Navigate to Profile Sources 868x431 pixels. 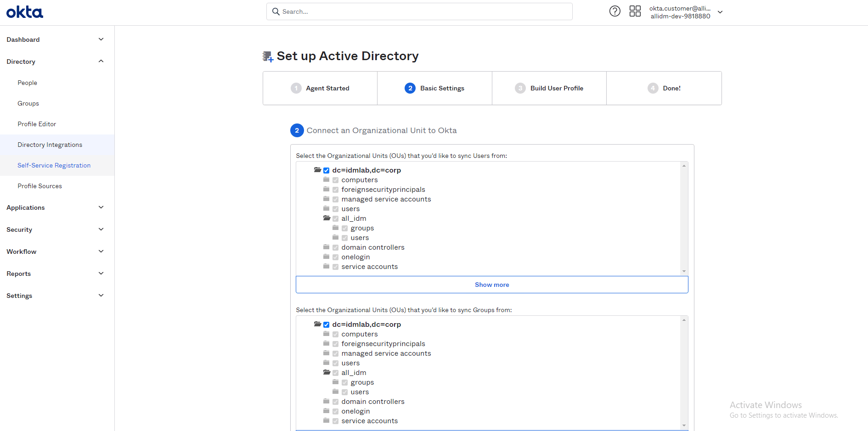point(40,186)
